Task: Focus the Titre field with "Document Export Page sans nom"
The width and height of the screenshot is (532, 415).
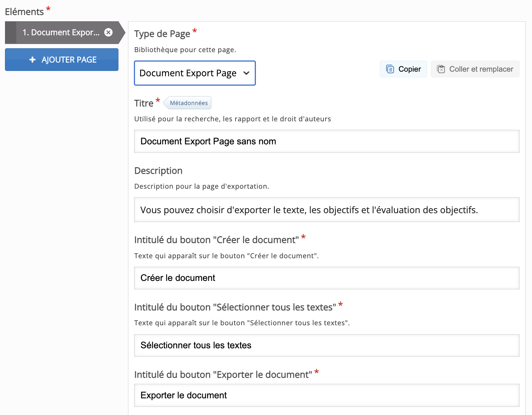Action: click(x=326, y=142)
